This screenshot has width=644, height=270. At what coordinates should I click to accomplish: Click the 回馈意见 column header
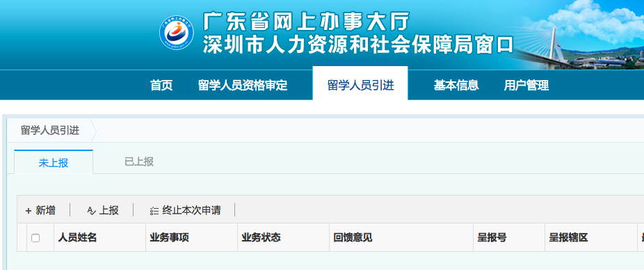click(353, 237)
